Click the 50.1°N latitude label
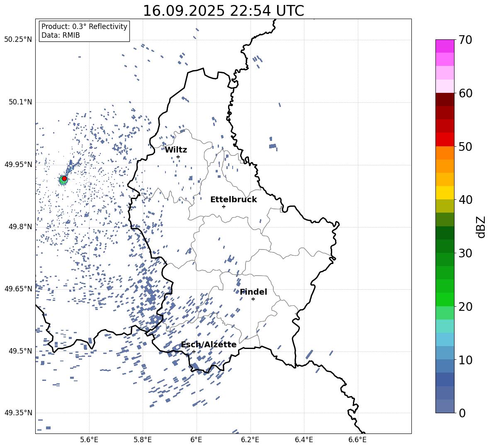Image resolution: width=491 pixels, height=448 pixels. click(20, 102)
